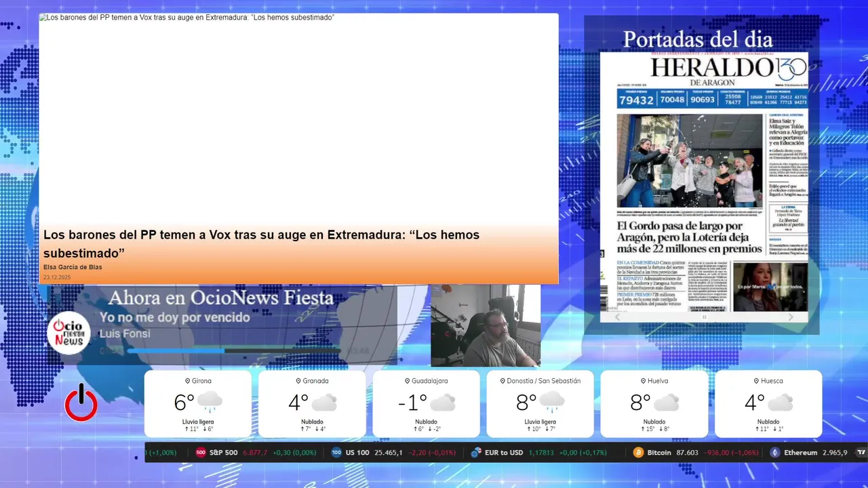The width and height of the screenshot is (868, 488).
Task: Click Guadalajara max-min temperature range
Action: [427, 429]
